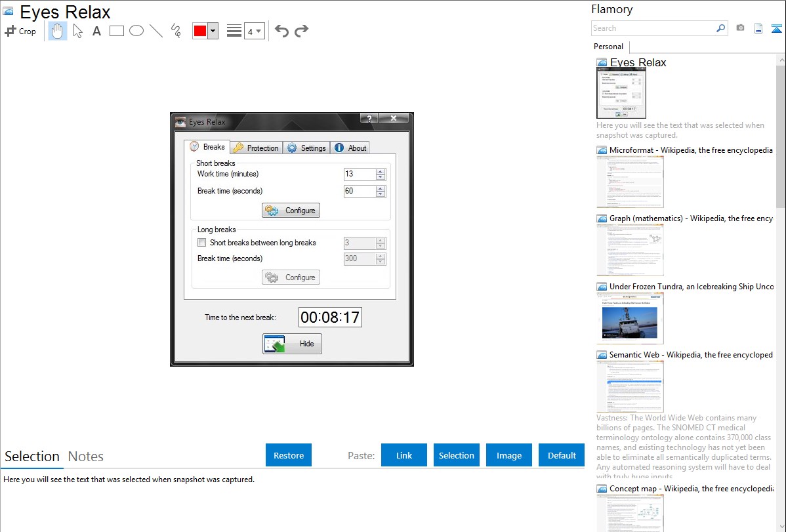Close the Eyes Relax dialog
The width and height of the screenshot is (786, 532).
coord(394,118)
